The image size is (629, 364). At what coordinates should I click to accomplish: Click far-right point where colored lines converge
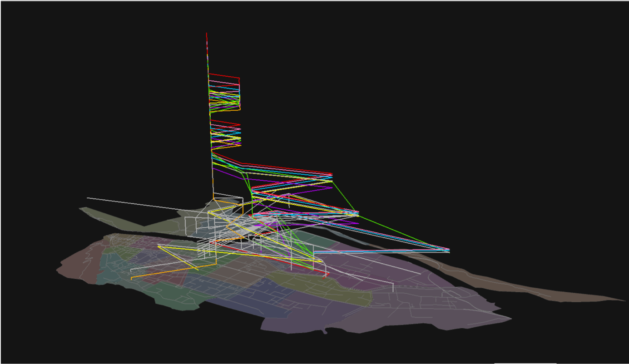(449, 250)
